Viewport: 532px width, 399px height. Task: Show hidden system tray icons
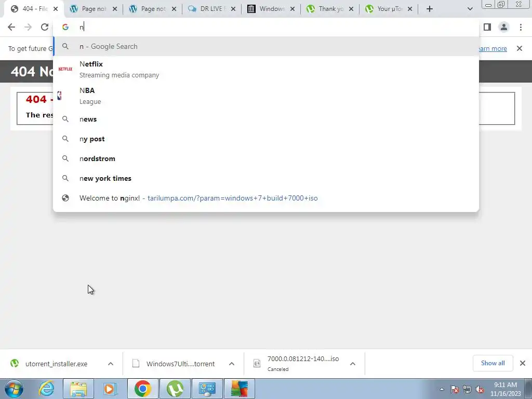coord(442,390)
